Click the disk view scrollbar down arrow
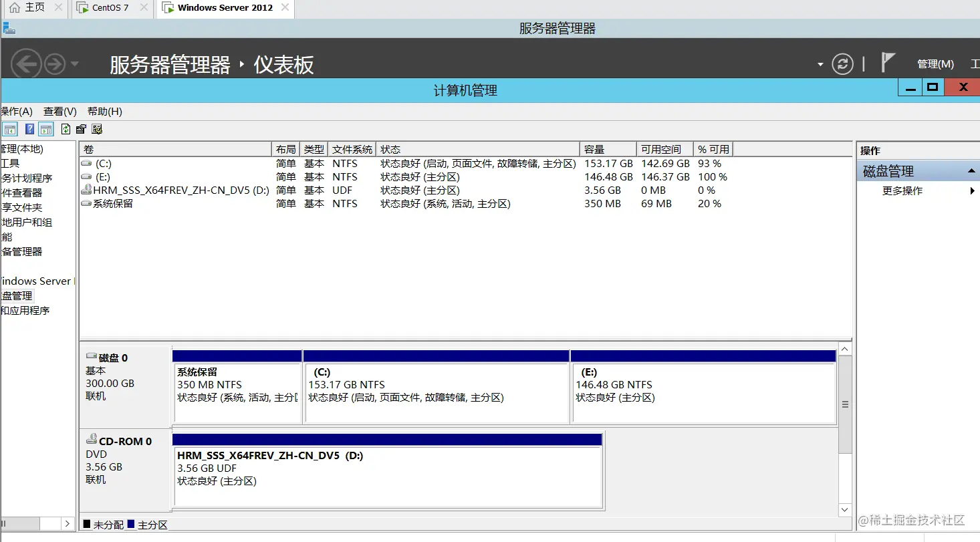Viewport: 980px width, 542px height. (x=845, y=510)
